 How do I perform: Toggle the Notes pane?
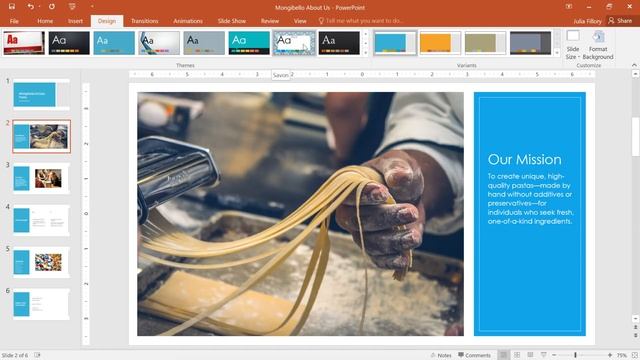click(441, 355)
